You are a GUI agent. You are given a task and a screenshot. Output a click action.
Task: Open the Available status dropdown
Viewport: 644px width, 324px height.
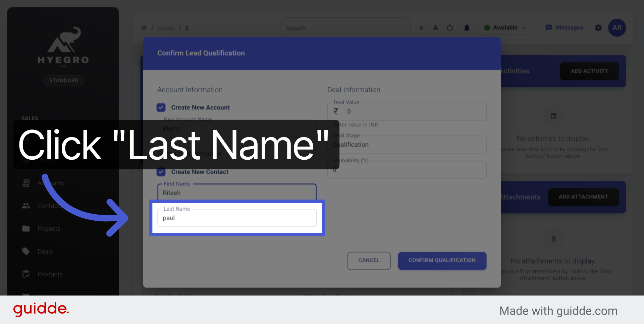505,28
